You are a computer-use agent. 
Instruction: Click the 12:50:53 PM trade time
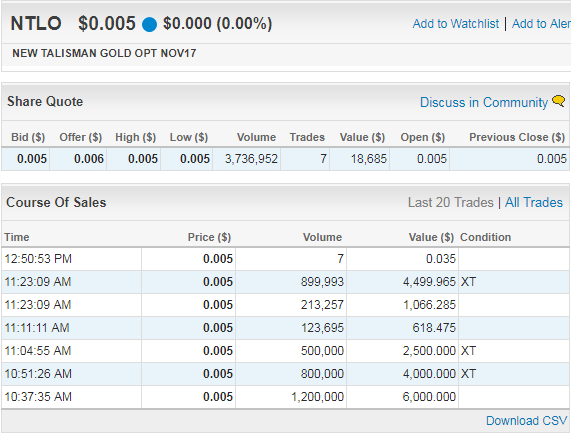38,259
